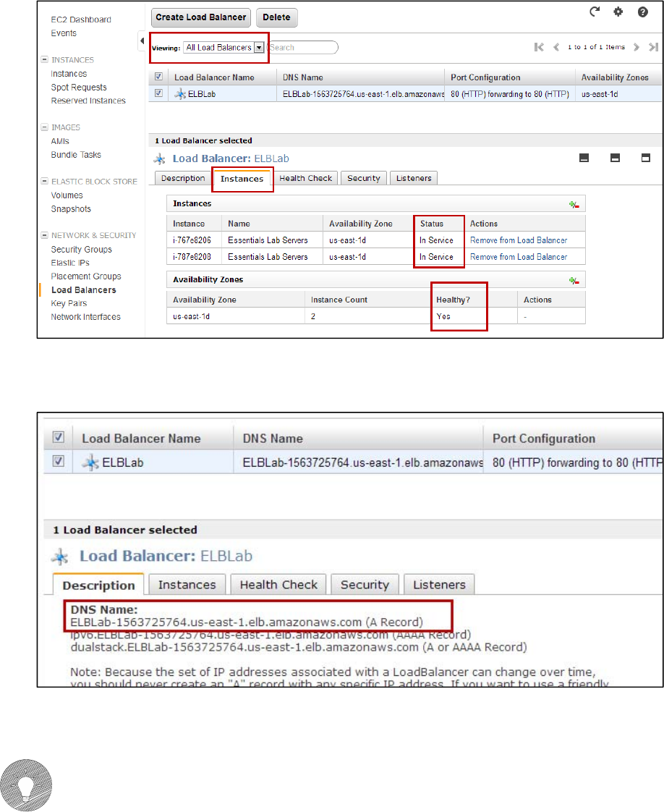Click add/remove icon in Availability Zones header
Screen dimensions: 664x812
tap(574, 280)
